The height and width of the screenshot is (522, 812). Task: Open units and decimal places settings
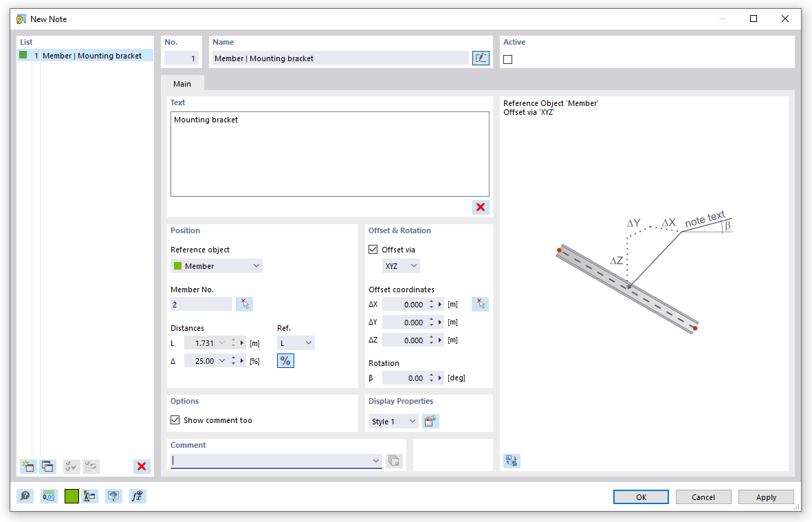pyautogui.click(x=49, y=496)
